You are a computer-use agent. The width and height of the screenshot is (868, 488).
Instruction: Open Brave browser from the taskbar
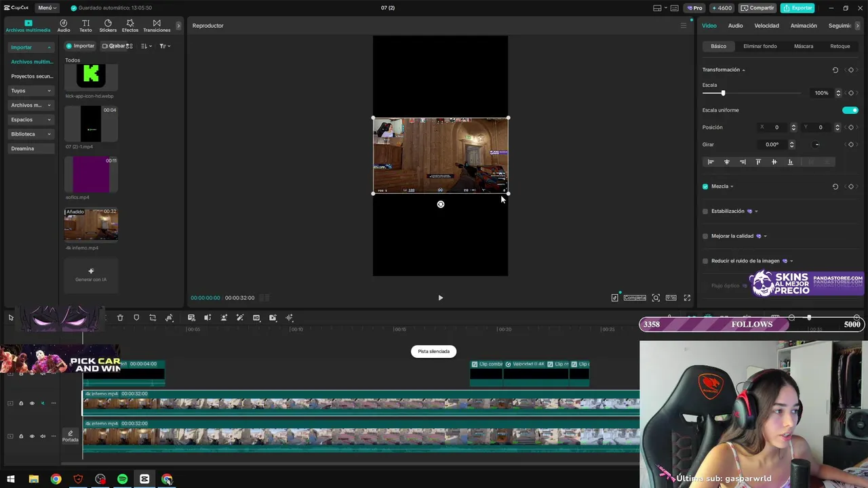[78, 479]
